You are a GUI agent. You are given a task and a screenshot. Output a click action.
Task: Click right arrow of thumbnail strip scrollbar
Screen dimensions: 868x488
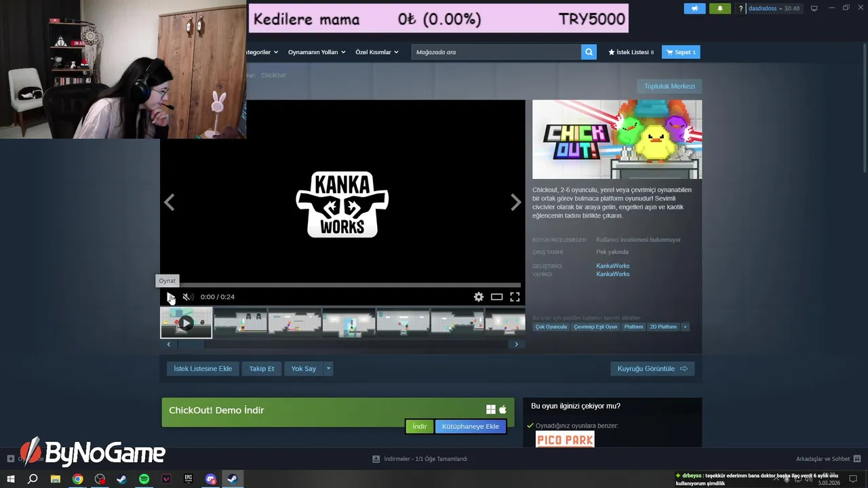516,344
